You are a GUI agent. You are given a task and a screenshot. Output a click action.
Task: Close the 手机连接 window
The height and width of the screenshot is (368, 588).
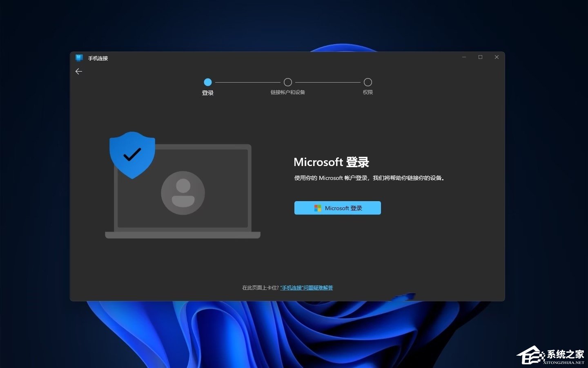pyautogui.click(x=497, y=57)
